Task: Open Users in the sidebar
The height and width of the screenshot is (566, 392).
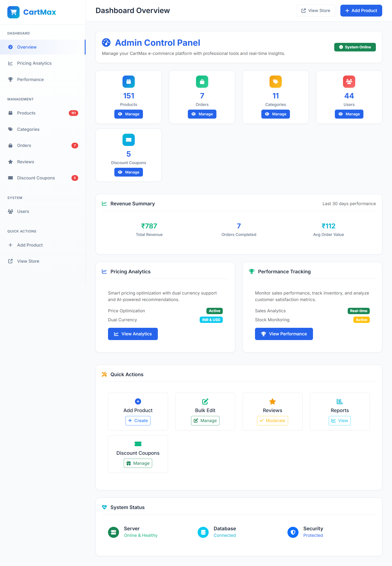Action: tap(43, 211)
